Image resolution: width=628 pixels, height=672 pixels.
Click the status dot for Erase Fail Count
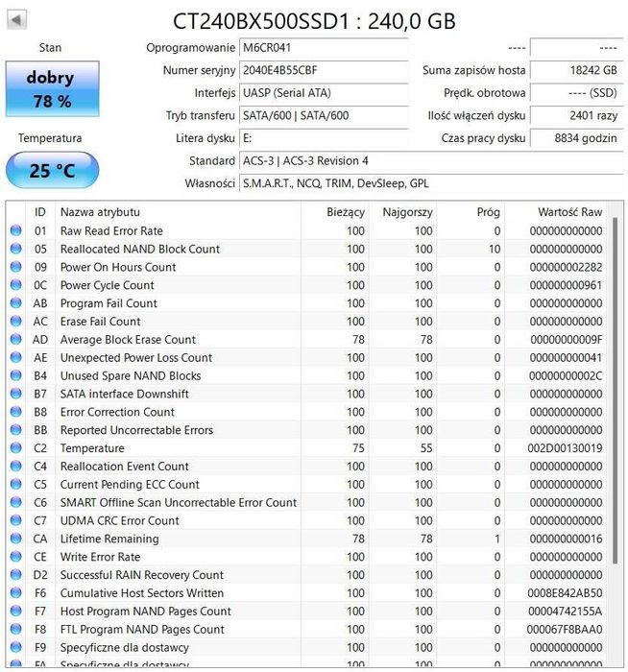pyautogui.click(x=16, y=321)
